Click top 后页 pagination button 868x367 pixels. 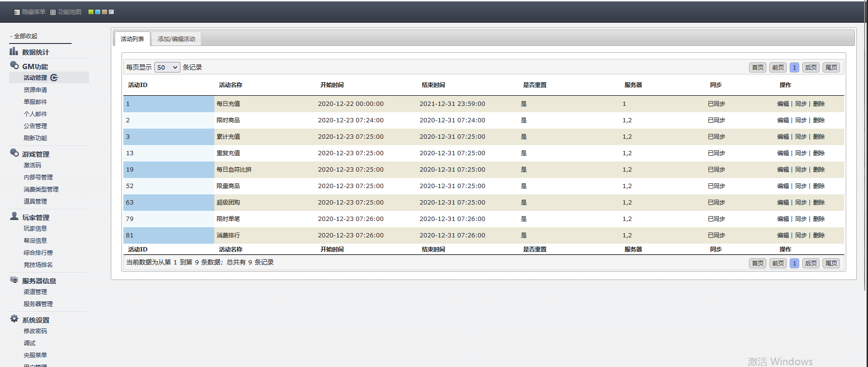coord(811,68)
